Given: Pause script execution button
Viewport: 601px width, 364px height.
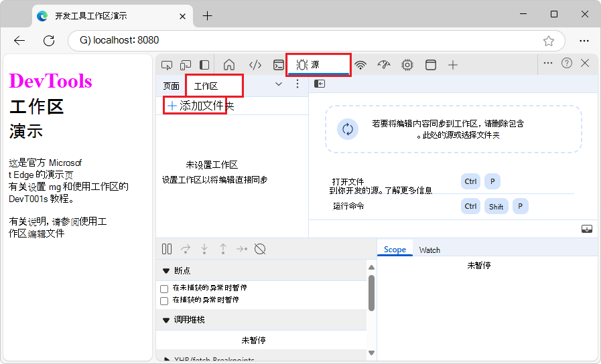Looking at the screenshot, I should coord(167,249).
